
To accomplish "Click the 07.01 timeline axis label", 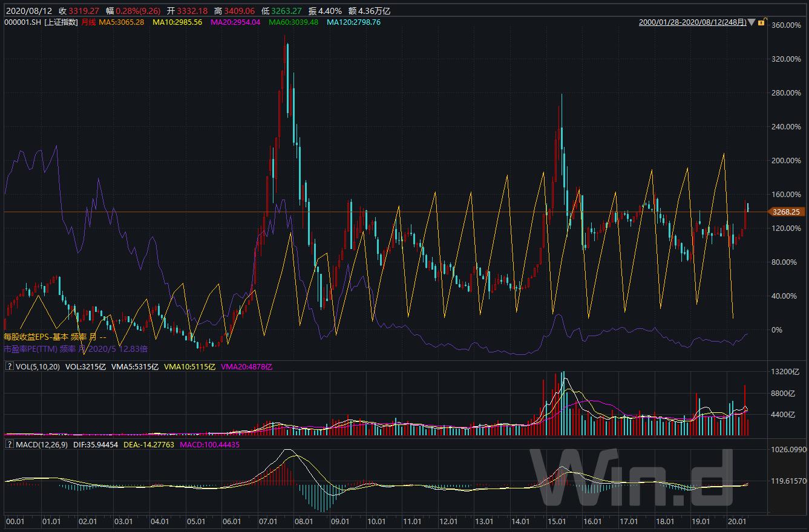I will [x=267, y=521].
